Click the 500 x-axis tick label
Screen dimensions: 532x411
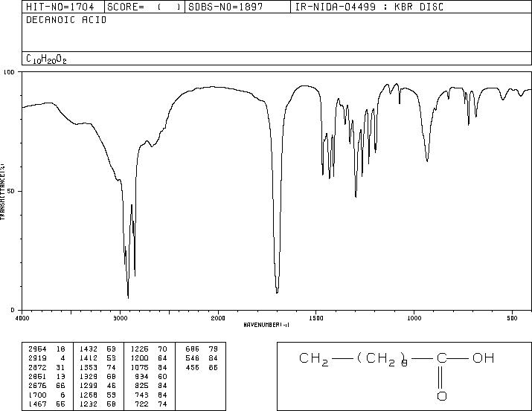tap(513, 318)
